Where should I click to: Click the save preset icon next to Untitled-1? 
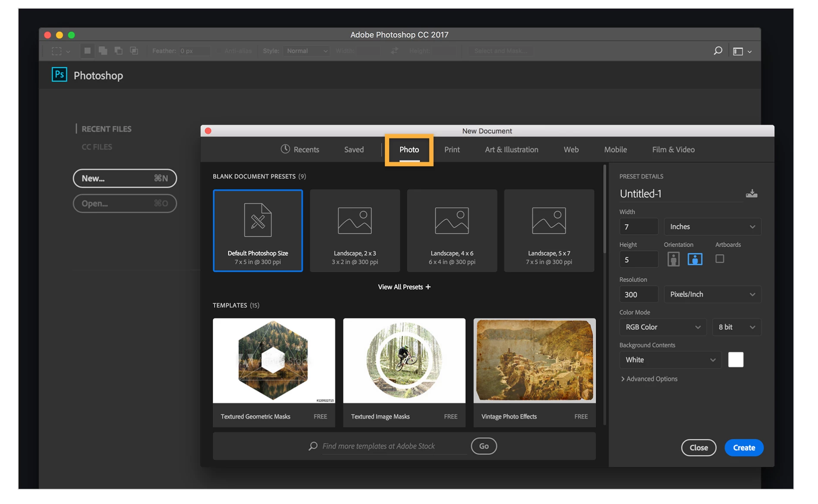[752, 194]
